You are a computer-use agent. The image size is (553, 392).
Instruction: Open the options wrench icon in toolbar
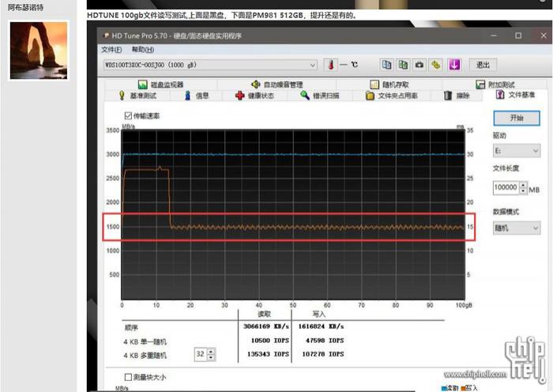pos(436,65)
